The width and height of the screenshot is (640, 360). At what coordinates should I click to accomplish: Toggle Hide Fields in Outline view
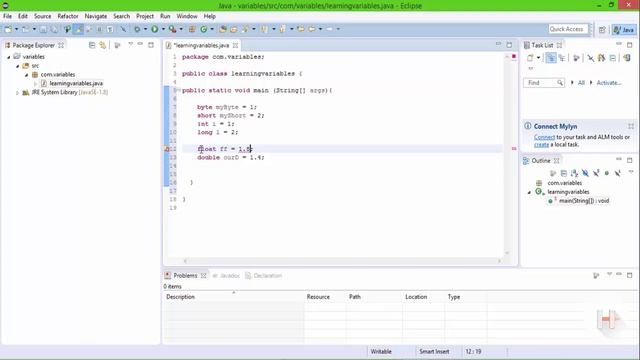pos(585,173)
